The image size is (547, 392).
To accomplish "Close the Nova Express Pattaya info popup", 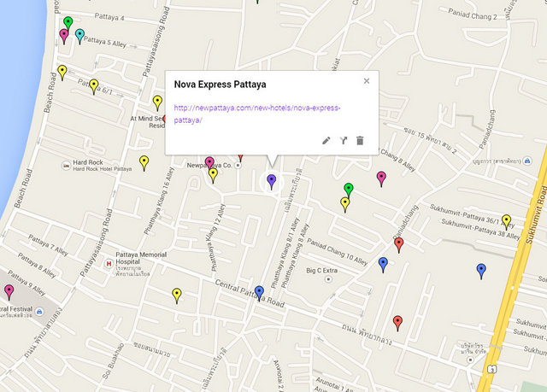I will 367,81.
